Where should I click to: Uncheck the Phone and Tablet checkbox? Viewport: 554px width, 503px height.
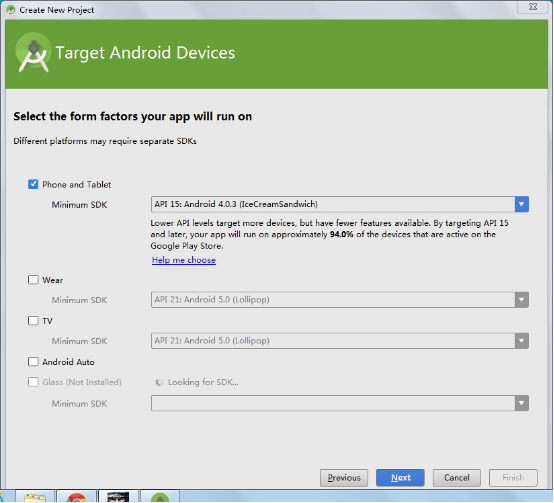pyautogui.click(x=33, y=184)
